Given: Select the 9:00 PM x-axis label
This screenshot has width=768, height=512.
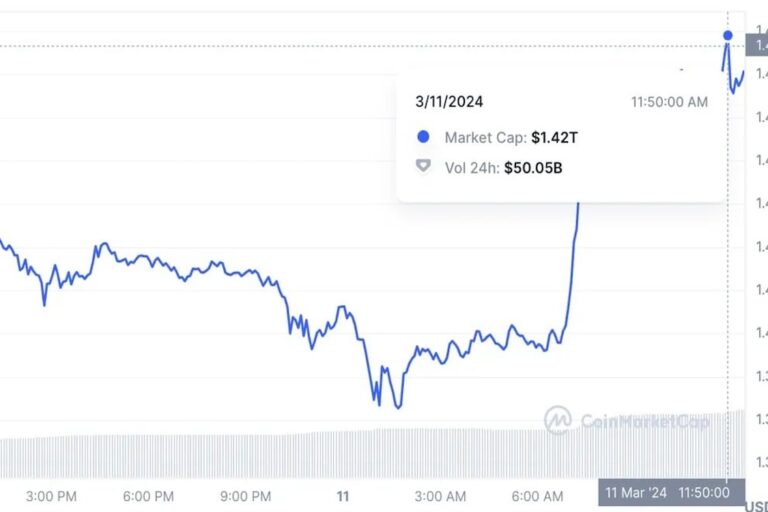Looking at the screenshot, I should click(x=246, y=496).
